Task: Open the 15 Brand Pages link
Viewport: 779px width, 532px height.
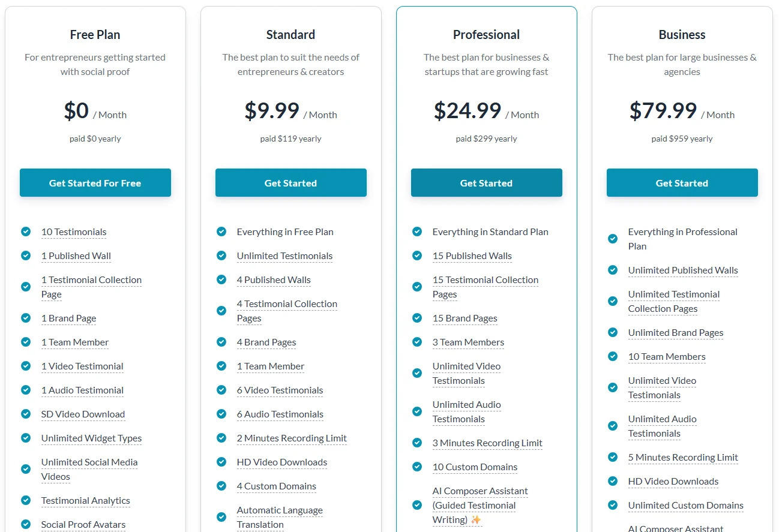Action: 465,318
